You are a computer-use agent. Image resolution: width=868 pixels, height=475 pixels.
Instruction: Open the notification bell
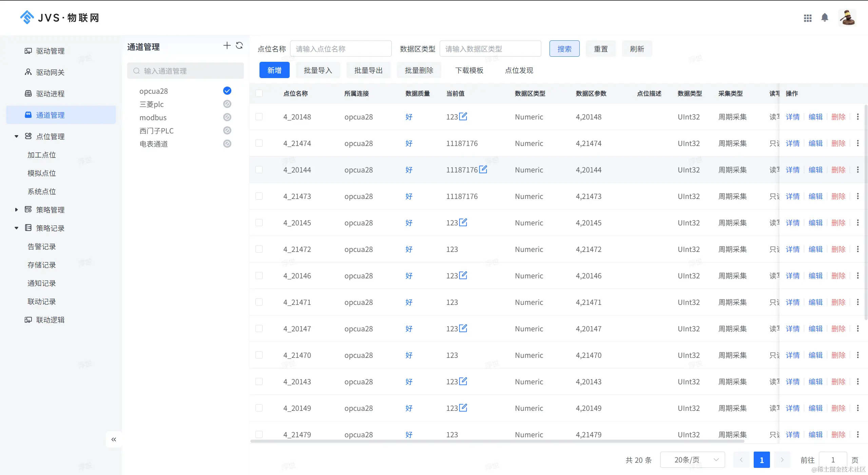click(x=825, y=17)
